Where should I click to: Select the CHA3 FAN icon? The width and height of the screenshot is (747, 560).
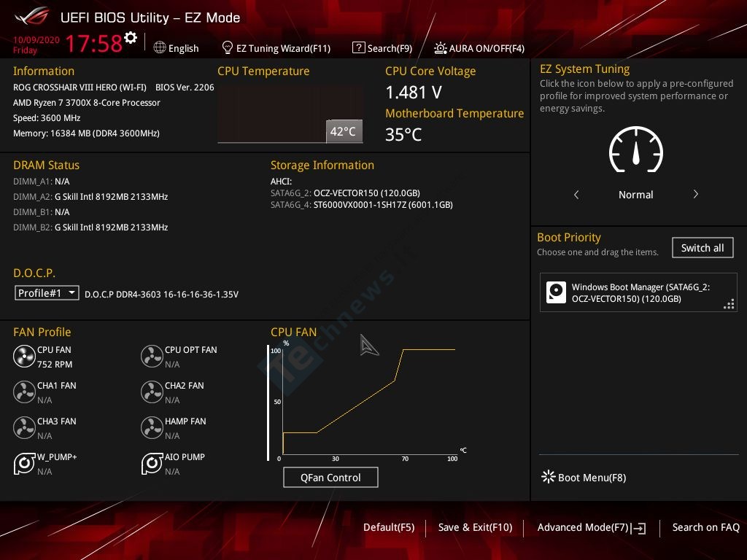[x=24, y=427]
